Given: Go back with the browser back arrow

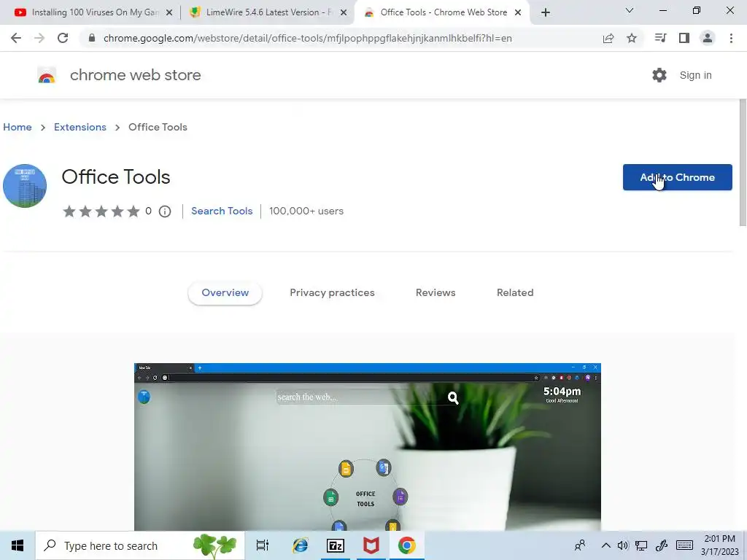Looking at the screenshot, I should (16, 38).
